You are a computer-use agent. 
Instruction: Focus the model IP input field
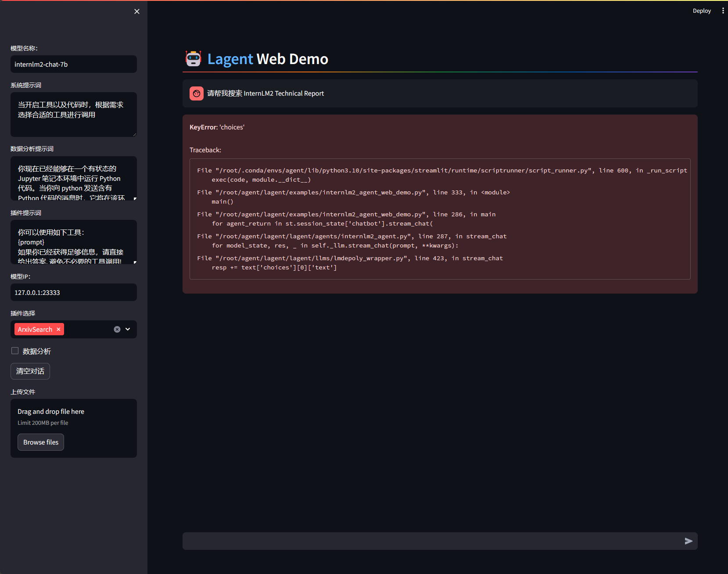point(74,292)
